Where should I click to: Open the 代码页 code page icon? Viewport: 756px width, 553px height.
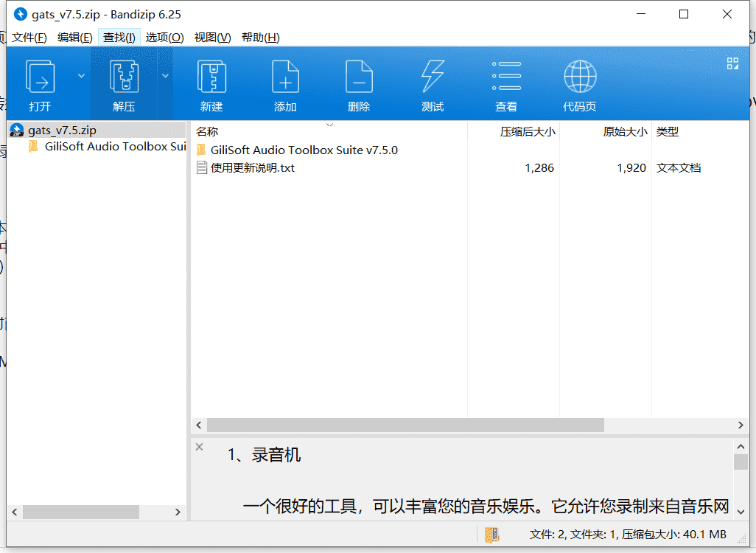tap(580, 86)
